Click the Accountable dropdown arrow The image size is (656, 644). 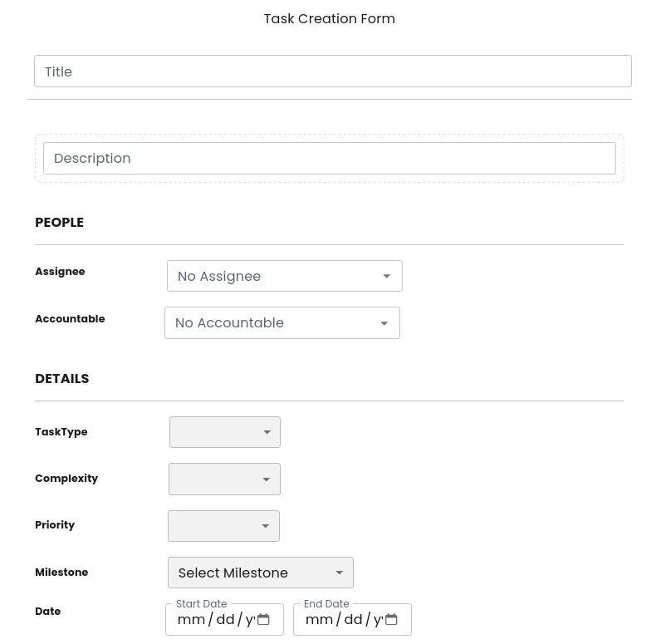[384, 323]
